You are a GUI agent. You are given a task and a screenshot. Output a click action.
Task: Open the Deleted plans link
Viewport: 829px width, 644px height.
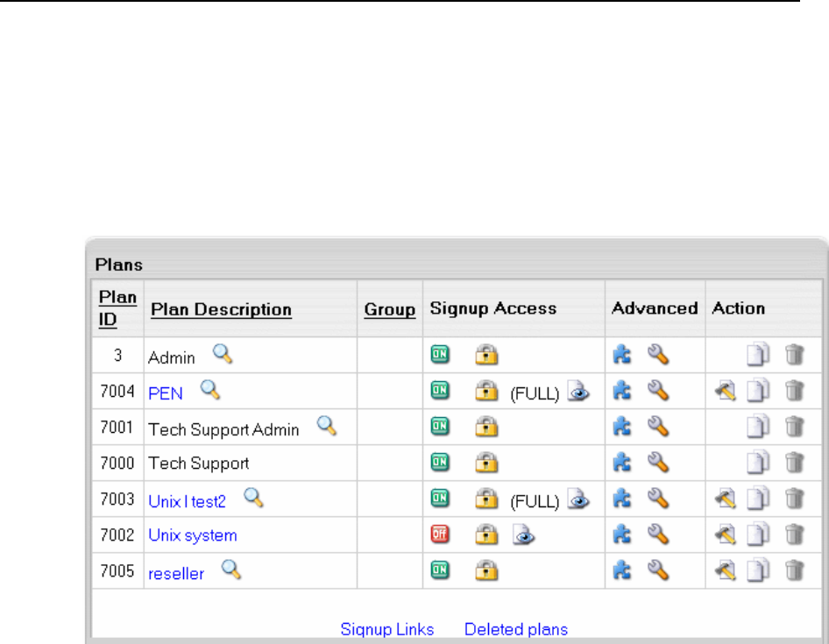pos(516,629)
